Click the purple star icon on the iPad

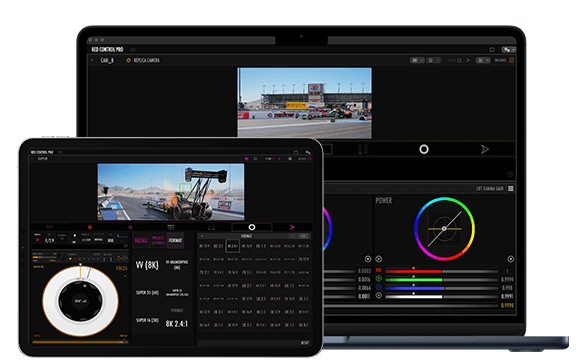click(130, 227)
